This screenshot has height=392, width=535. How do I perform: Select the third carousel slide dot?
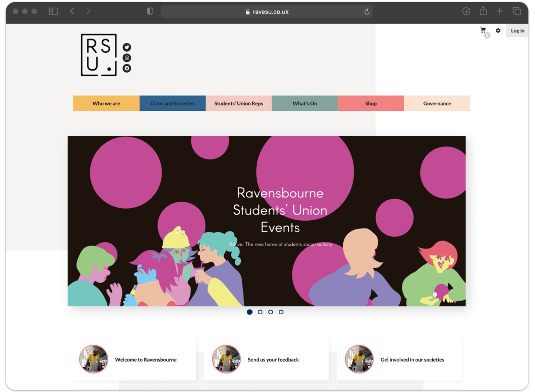[271, 312]
